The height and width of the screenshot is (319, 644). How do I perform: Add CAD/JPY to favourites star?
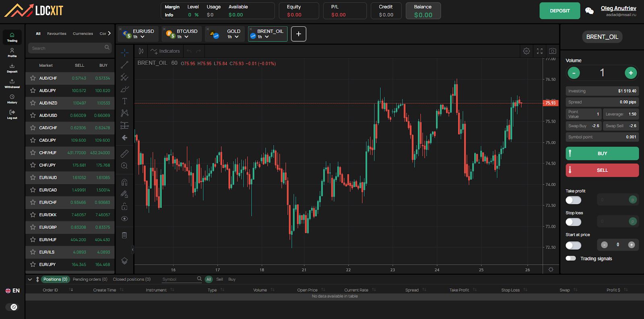click(x=33, y=140)
